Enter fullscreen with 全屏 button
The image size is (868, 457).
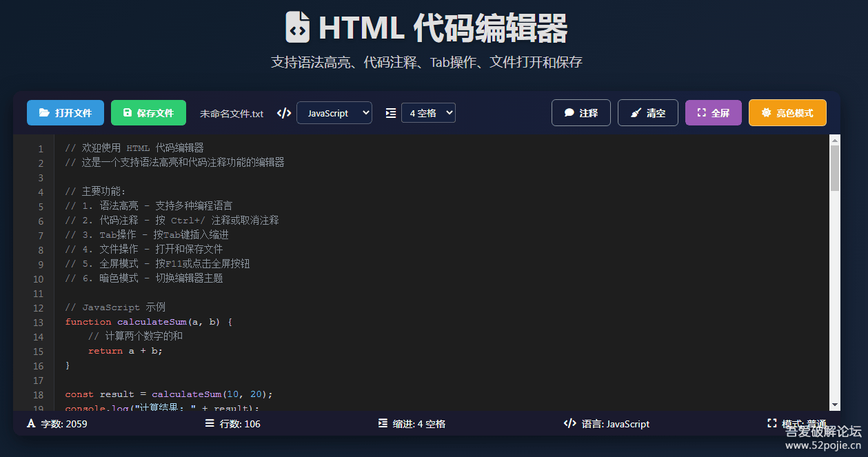(x=714, y=113)
